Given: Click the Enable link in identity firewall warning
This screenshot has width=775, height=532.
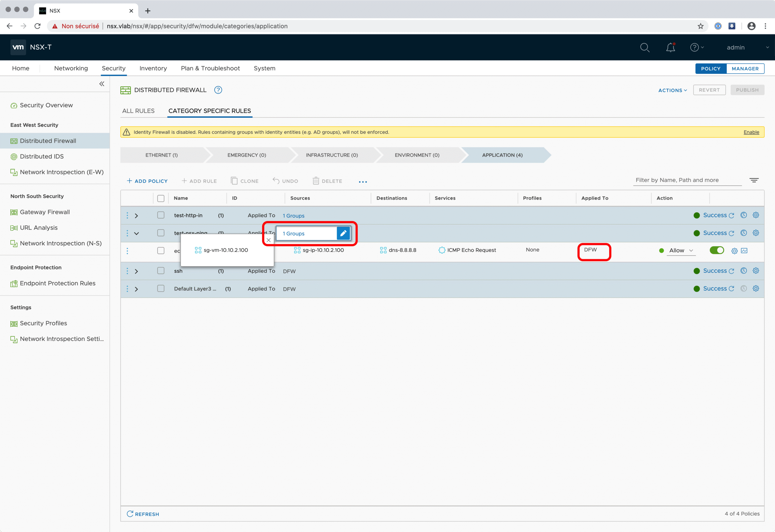Looking at the screenshot, I should 751,132.
